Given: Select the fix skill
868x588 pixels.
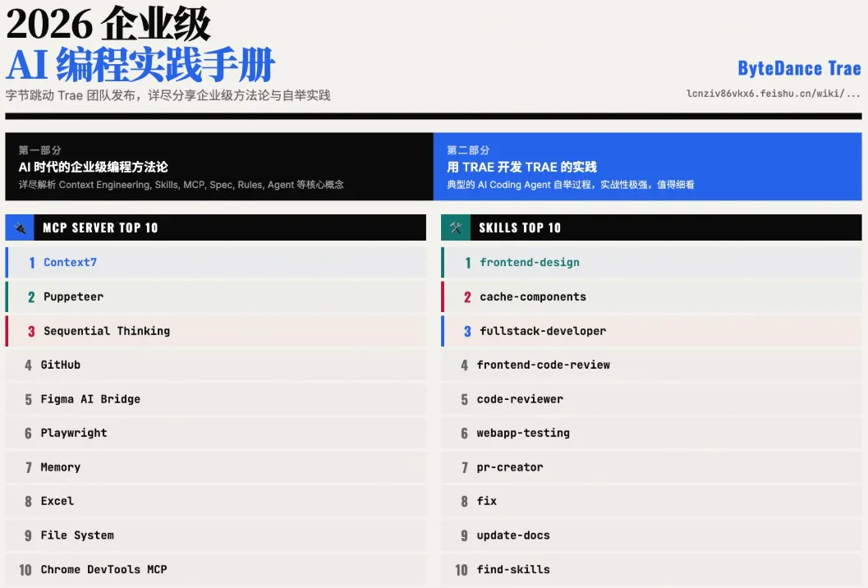Looking at the screenshot, I should (x=651, y=501).
